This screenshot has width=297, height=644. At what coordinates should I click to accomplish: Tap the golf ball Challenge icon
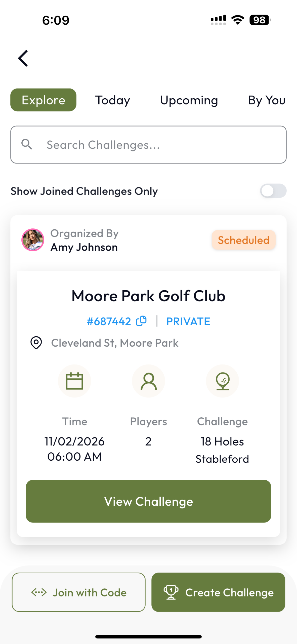pyautogui.click(x=222, y=381)
